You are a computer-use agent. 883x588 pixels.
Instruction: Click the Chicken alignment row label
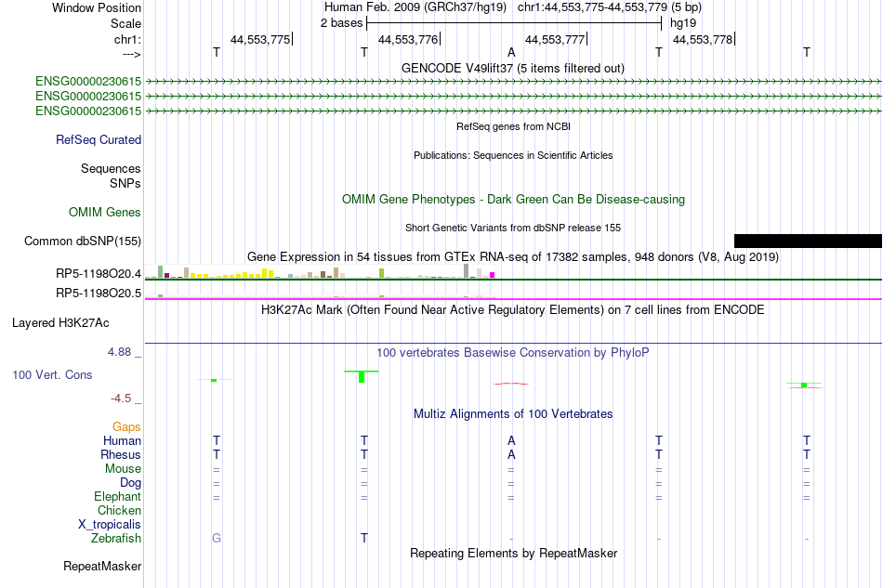(119, 510)
